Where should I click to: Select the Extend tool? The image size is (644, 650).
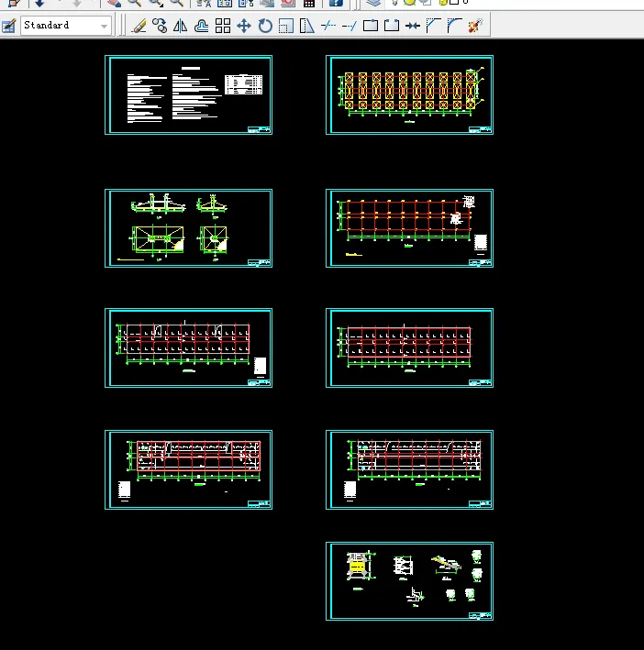coord(350,26)
